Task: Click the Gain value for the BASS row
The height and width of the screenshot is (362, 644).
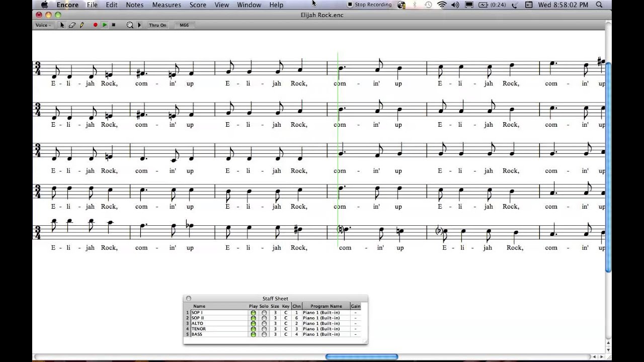Action: pyautogui.click(x=355, y=334)
